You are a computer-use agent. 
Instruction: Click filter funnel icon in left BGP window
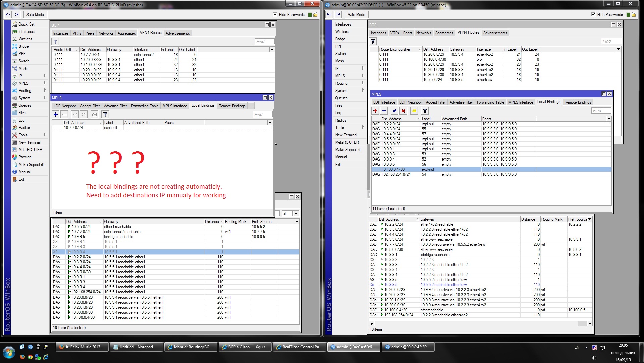(55, 42)
